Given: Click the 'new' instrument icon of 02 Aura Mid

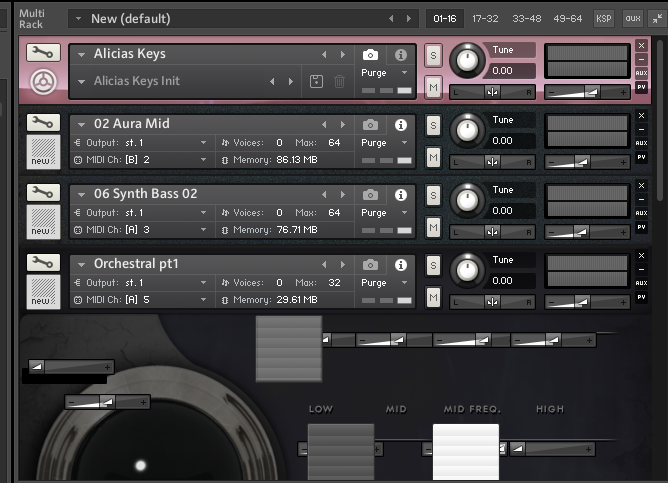Looking at the screenshot, I should pos(43,152).
